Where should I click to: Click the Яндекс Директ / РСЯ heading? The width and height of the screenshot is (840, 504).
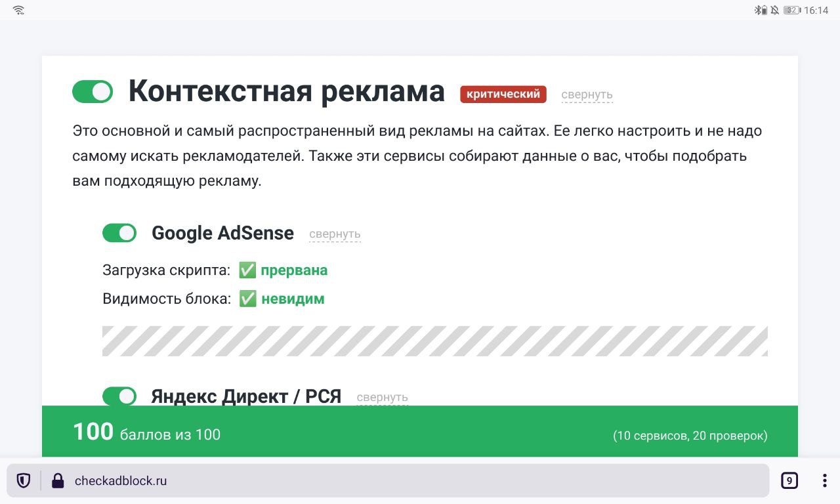click(246, 396)
